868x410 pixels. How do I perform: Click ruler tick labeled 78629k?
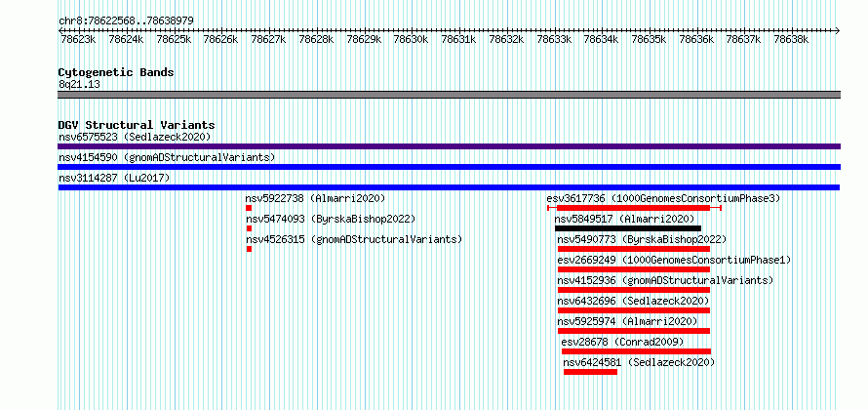[364, 39]
